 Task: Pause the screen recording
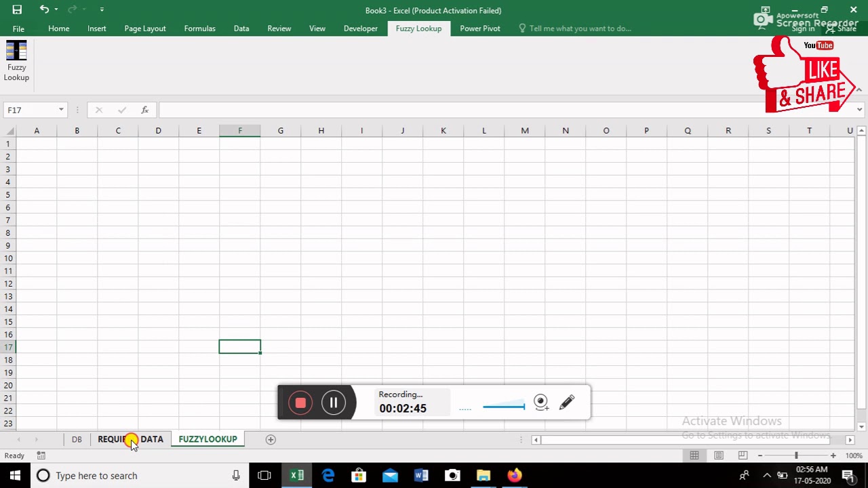pos(334,403)
